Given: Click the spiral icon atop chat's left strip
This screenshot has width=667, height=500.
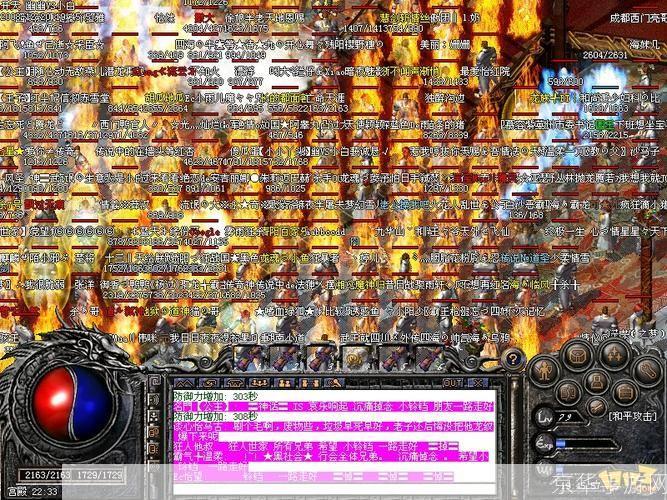Looking at the screenshot, I should pyautogui.click(x=154, y=381).
